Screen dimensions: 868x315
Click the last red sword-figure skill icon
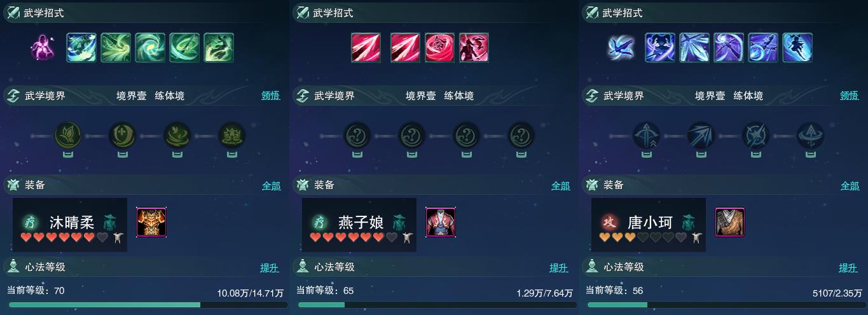pyautogui.click(x=474, y=48)
